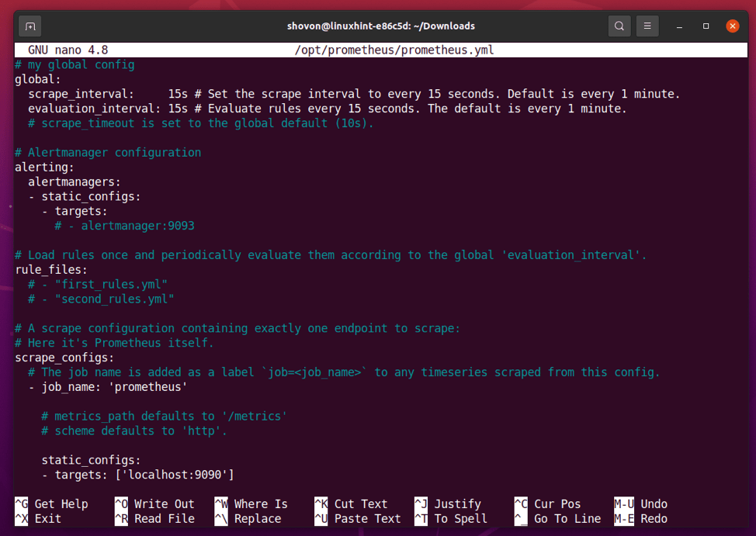This screenshot has width=756, height=536.
Task: Click the "['localhost:9090']" targets value
Action: tap(175, 475)
